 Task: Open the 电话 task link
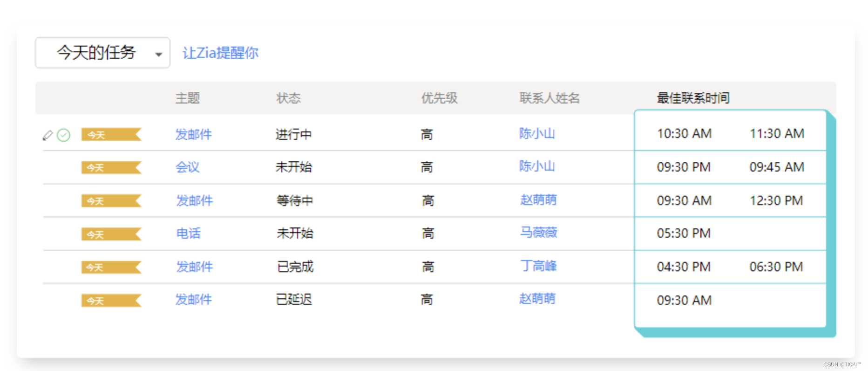pos(189,233)
